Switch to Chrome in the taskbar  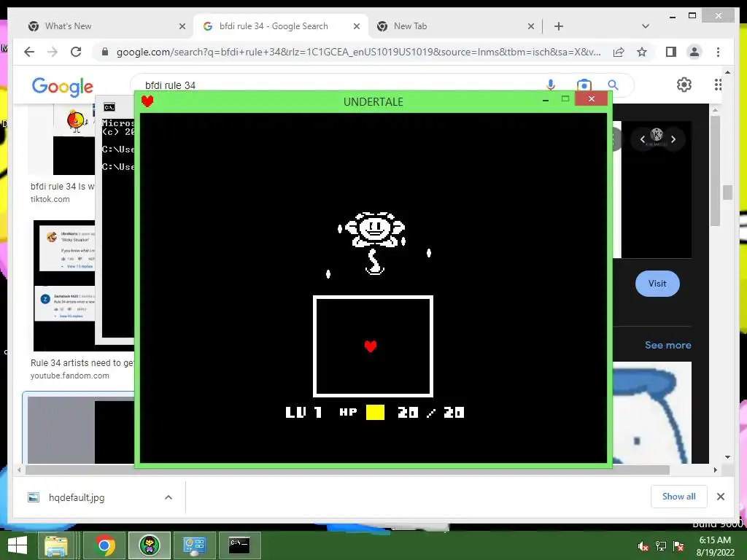tap(104, 545)
